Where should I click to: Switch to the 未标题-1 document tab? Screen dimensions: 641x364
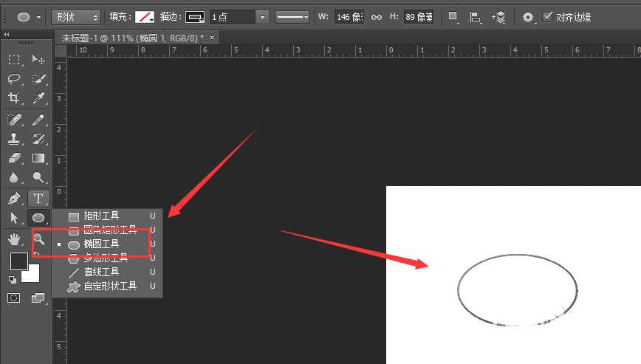click(x=134, y=37)
